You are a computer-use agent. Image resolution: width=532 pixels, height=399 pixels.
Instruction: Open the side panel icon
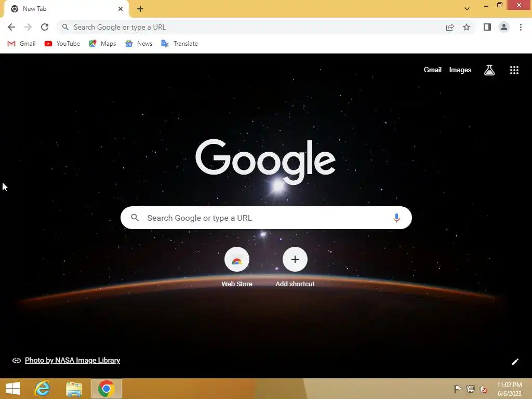(487, 27)
